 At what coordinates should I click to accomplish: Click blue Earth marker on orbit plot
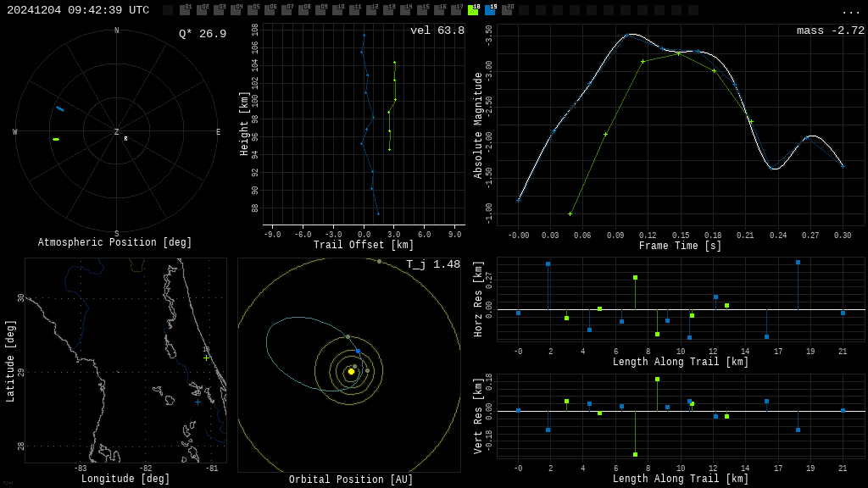[x=359, y=352]
